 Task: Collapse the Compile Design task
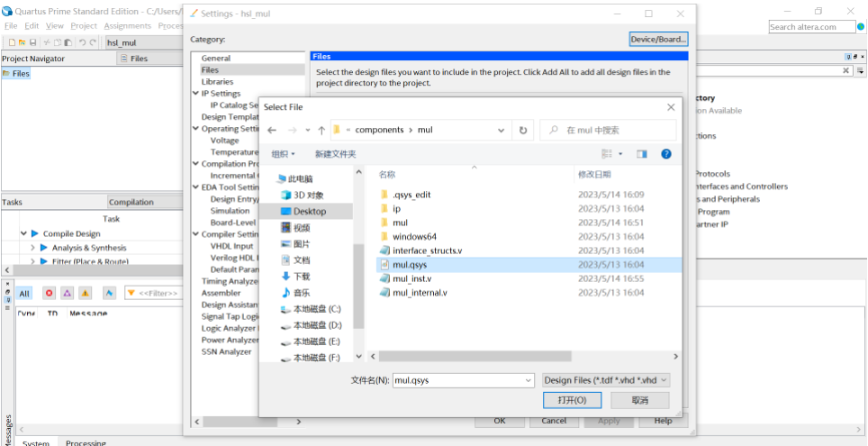(x=23, y=233)
